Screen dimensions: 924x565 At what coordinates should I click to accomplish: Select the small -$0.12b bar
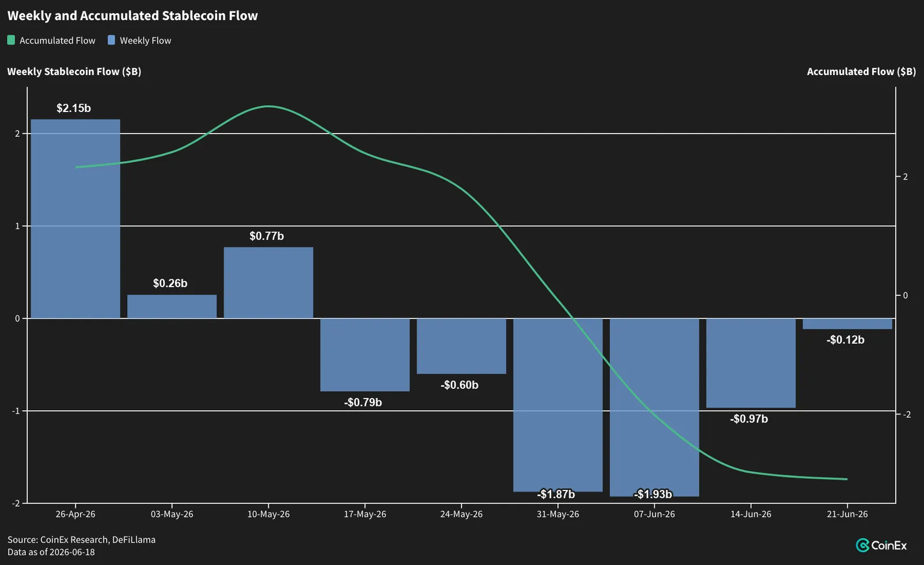click(847, 324)
